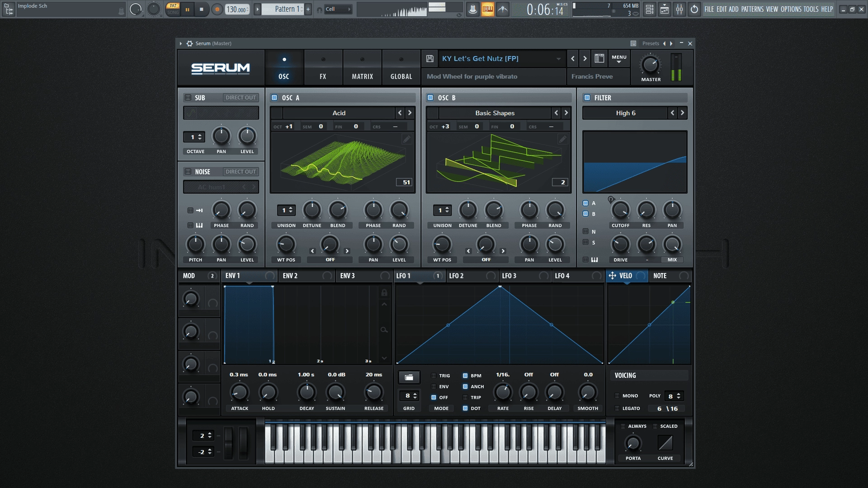
Task: Enable the SUB oscillator checkbox
Action: tap(188, 98)
